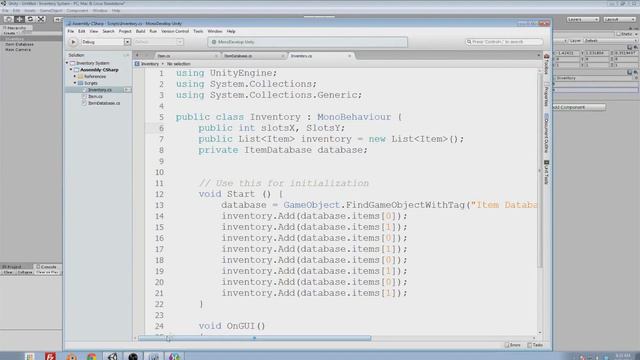Open the Search menu in MonoDevelop
Screen dimensions: 640x360
coord(108,31)
